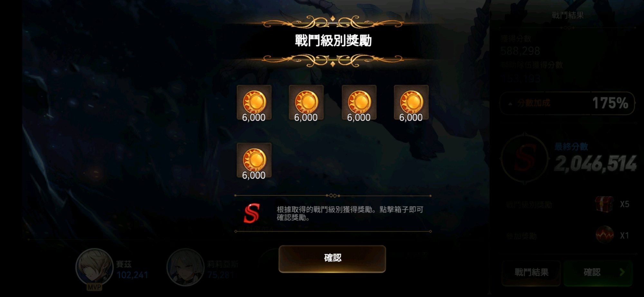Tap the green chevron arrow on 確認
This screenshot has height=297, width=644.
622,272
